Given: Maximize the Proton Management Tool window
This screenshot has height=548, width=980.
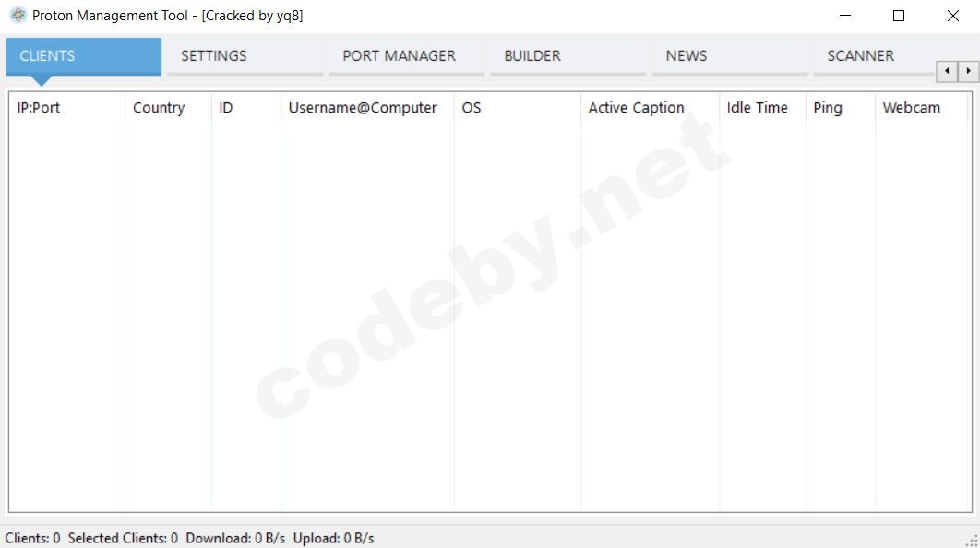Looking at the screenshot, I should point(899,16).
